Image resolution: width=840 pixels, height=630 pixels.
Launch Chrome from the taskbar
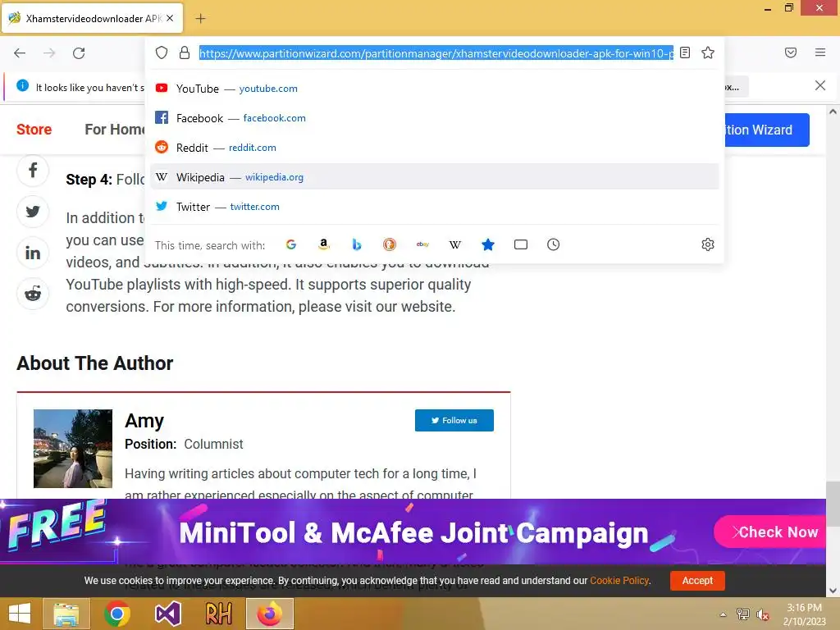(117, 614)
